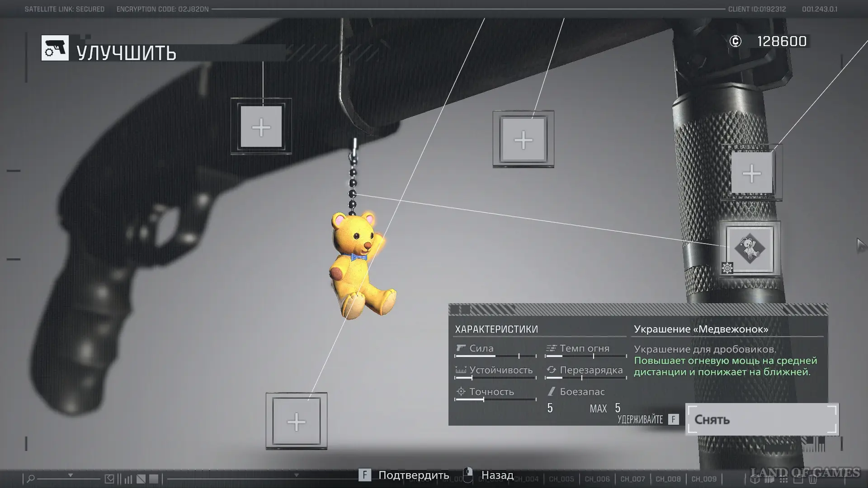The image size is (868, 488).
Task: Click the Сила stat bar
Action: (495, 356)
